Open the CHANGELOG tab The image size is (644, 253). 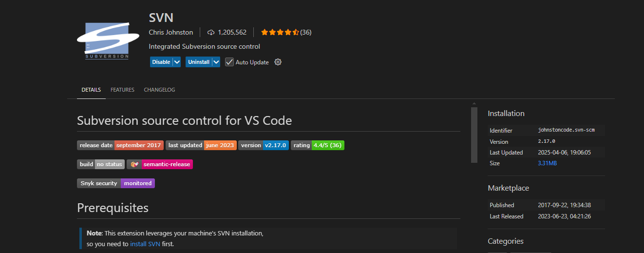coord(159,90)
